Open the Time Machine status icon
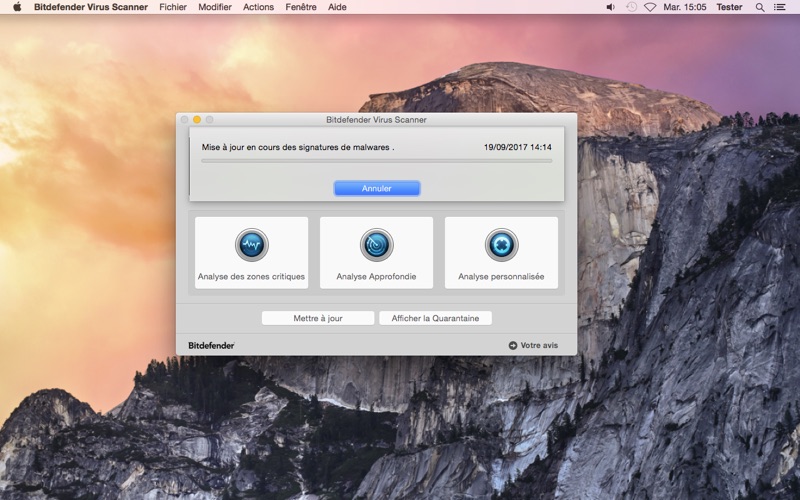 coord(631,7)
